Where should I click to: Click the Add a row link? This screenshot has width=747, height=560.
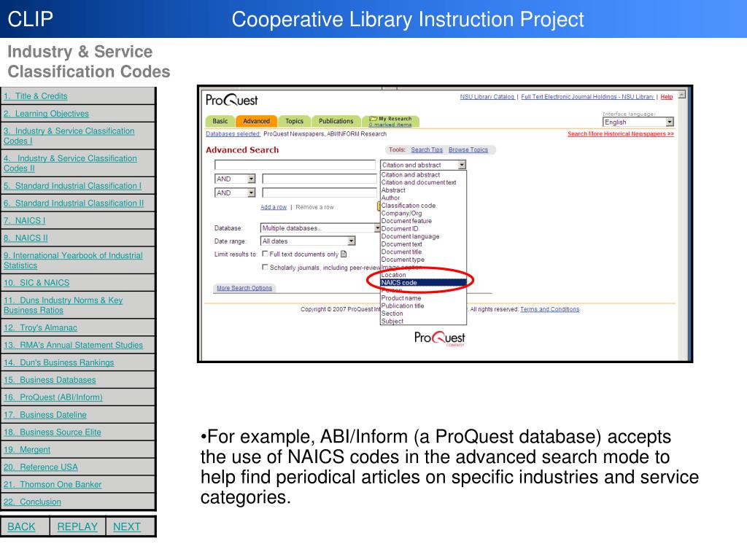click(x=274, y=207)
